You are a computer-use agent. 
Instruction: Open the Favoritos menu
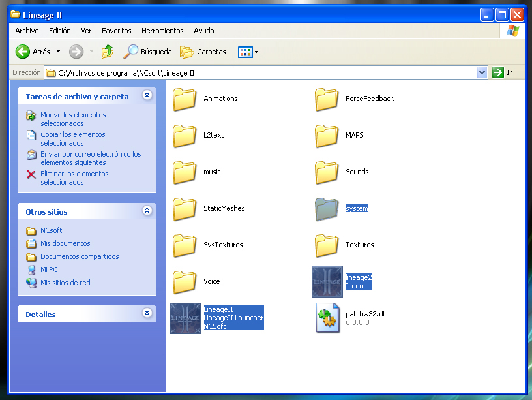click(116, 31)
